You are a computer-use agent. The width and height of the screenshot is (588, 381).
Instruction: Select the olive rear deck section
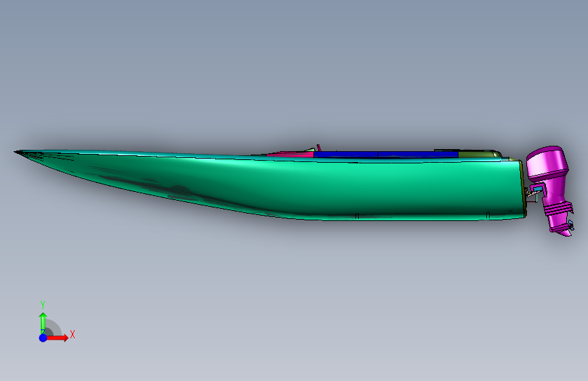[479, 154]
